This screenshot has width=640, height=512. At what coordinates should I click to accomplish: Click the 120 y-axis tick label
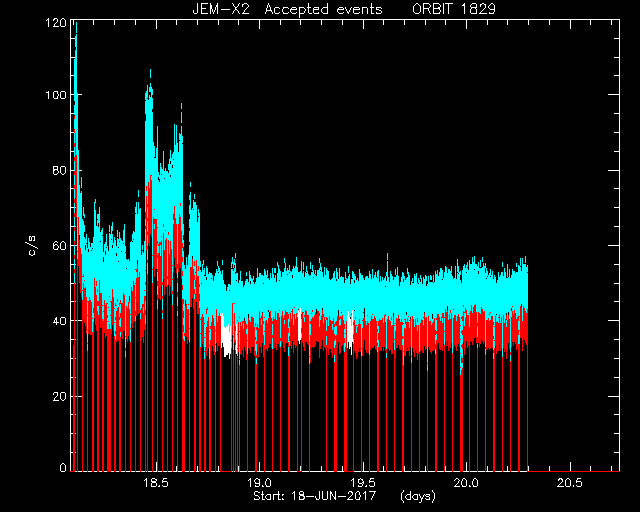click(x=56, y=22)
